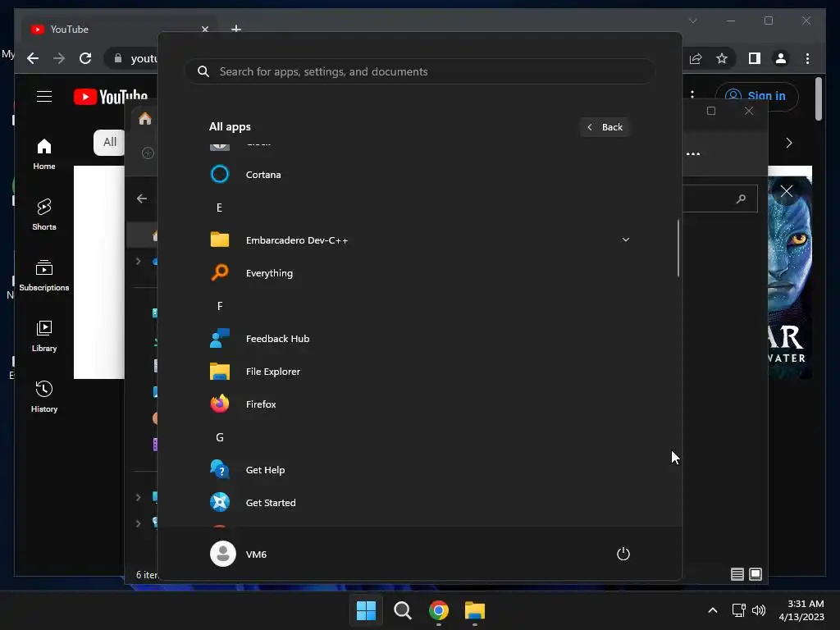This screenshot has height=630, width=840.
Task: Bookmark this page with star icon
Action: point(722,58)
